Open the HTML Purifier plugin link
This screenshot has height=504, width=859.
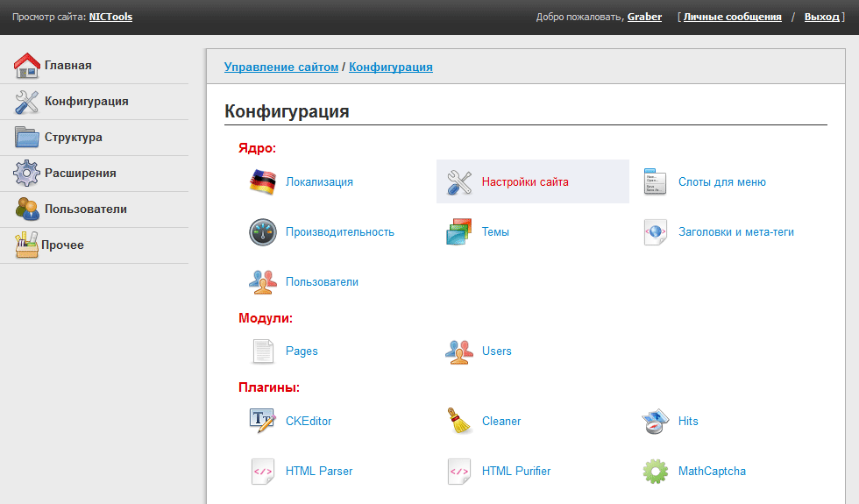(x=516, y=472)
